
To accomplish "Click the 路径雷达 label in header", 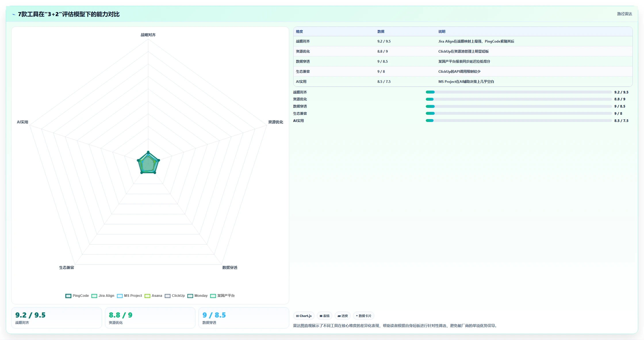I will tap(624, 14).
